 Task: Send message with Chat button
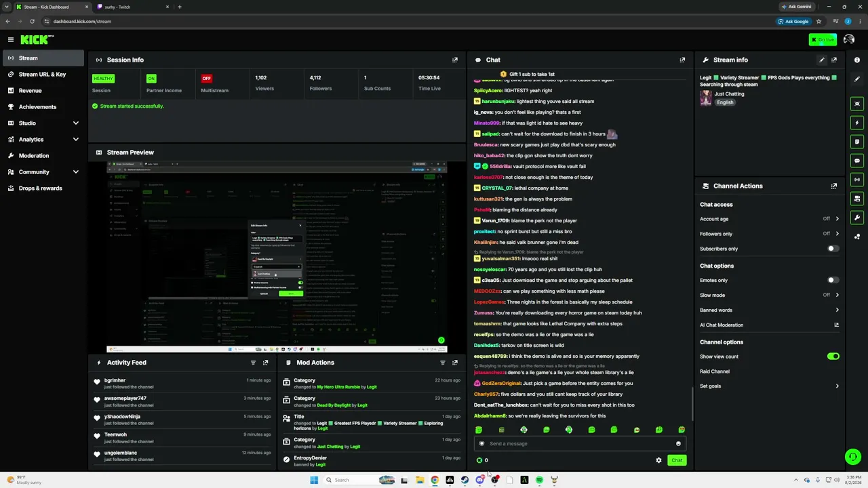(x=677, y=460)
